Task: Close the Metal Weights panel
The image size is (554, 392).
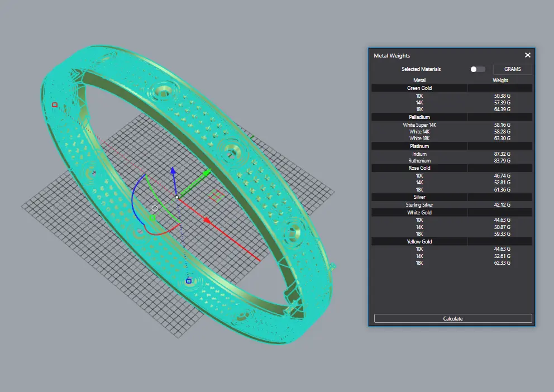Action: pos(527,55)
